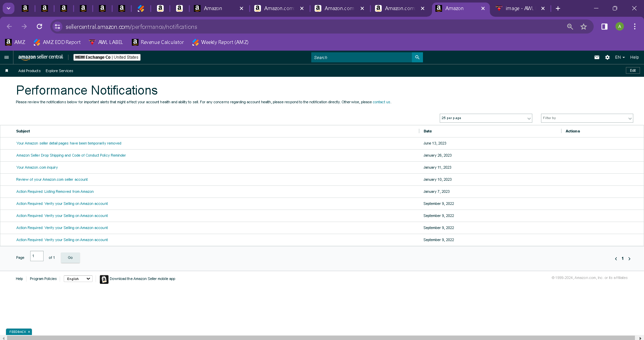
Task: Open the Seller Central hamburger menu
Action: tap(6, 57)
